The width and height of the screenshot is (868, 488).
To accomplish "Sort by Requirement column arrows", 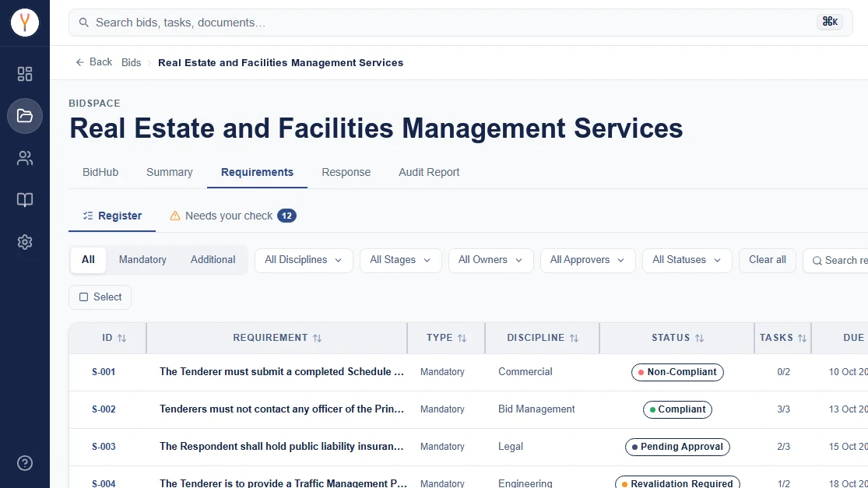I will (317, 338).
